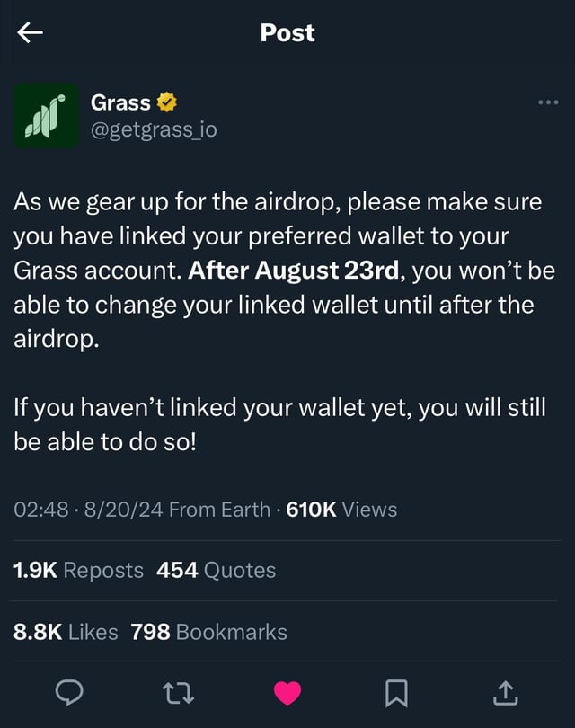Tap the 798 Bookmarks count
Viewport: 575px width, 728px height.
pos(208,632)
